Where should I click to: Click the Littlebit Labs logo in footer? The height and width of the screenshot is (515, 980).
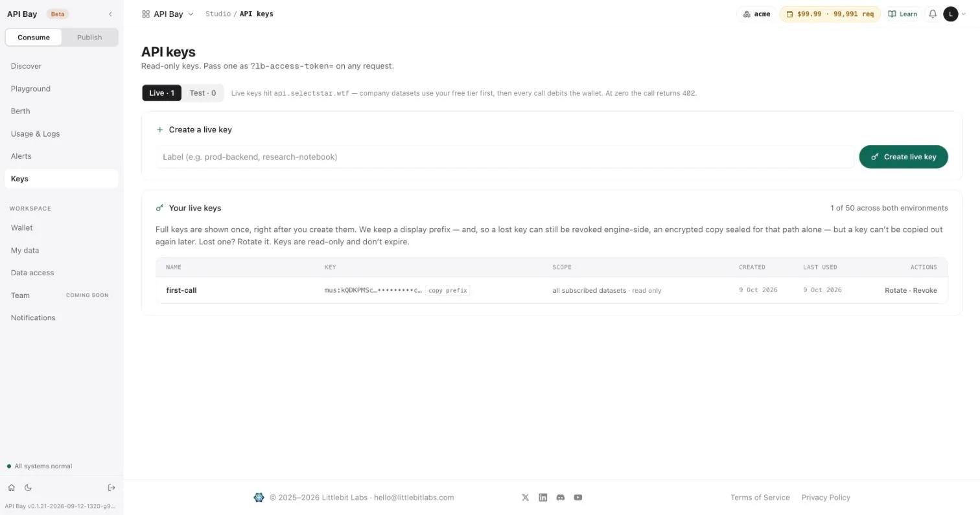(x=259, y=498)
